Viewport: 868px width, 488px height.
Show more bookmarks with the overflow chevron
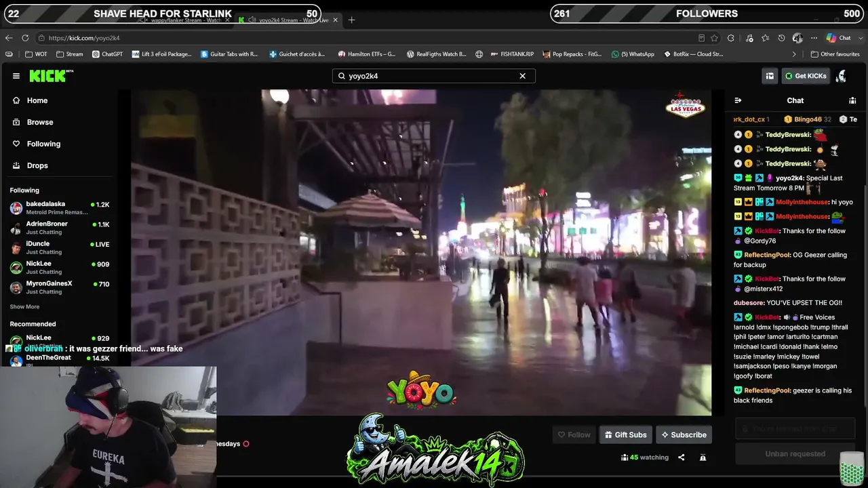click(x=794, y=54)
